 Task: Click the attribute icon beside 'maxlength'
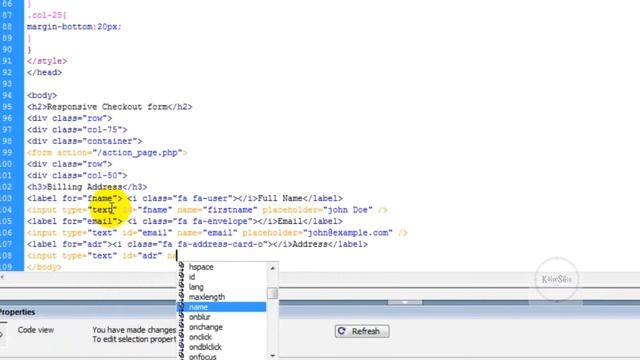coord(181,297)
